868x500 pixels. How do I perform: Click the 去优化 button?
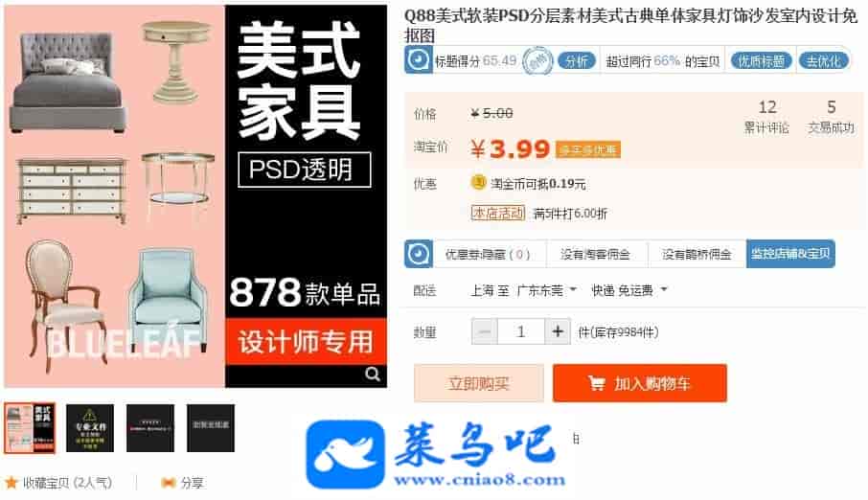tap(823, 60)
